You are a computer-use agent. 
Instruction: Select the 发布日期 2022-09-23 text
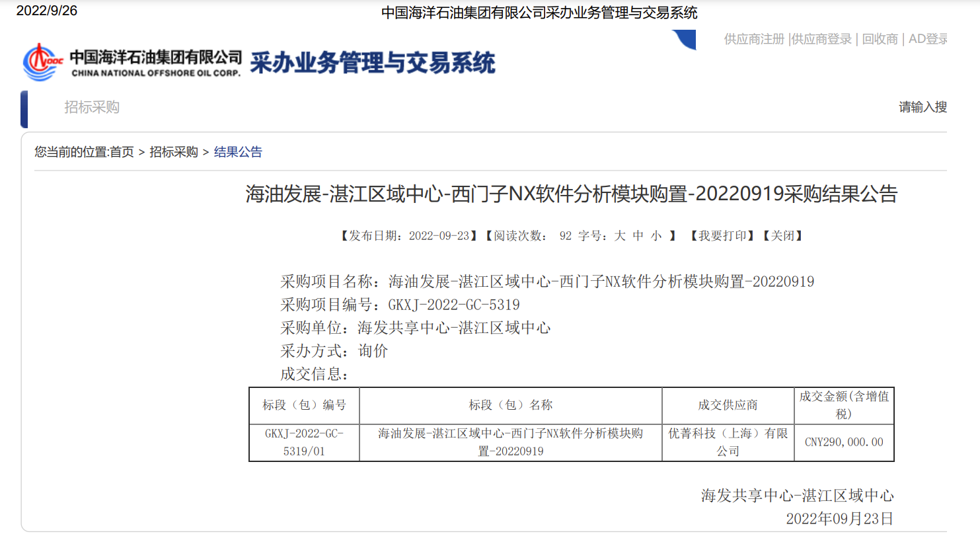(409, 236)
